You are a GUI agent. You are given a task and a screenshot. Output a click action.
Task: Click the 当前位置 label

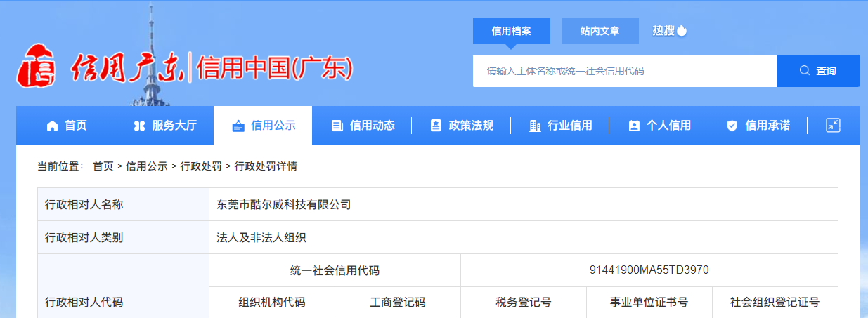(60, 166)
